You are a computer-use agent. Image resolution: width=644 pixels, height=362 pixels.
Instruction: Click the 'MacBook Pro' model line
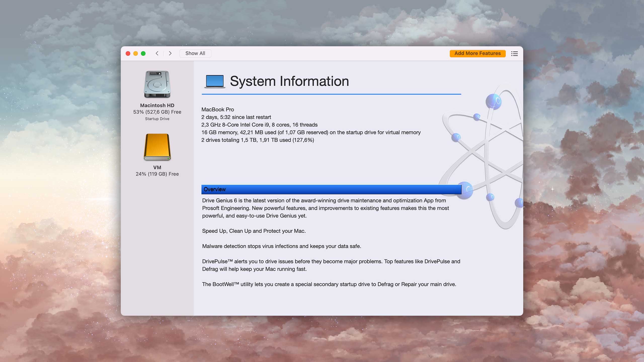218,109
